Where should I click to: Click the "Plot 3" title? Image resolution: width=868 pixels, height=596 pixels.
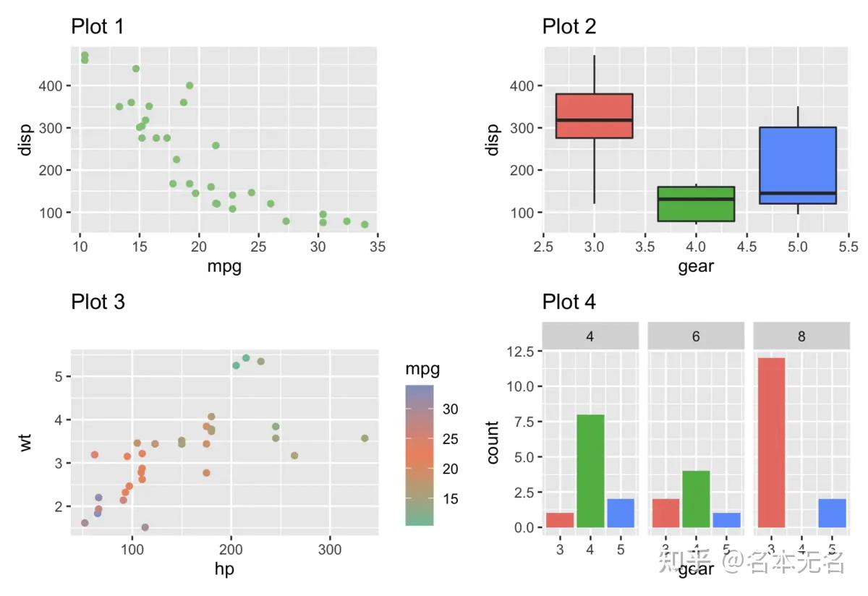(x=98, y=302)
